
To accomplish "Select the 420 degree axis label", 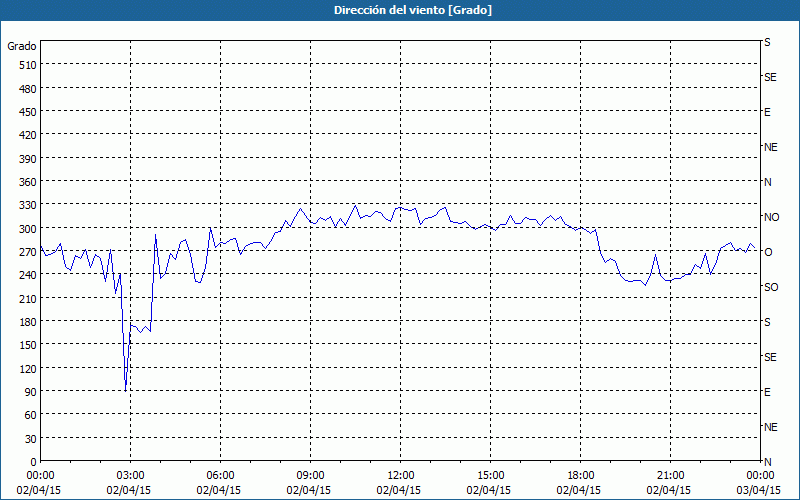I will coord(28,135).
